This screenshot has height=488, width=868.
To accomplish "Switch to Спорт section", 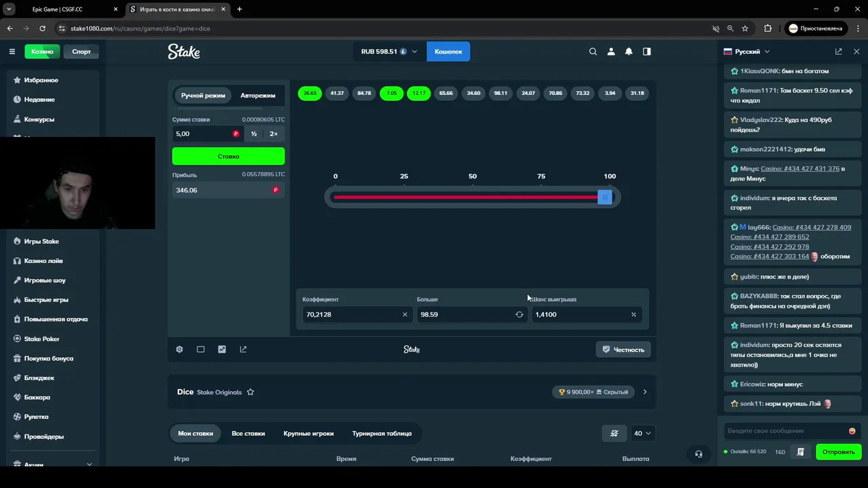I will pyautogui.click(x=81, y=52).
